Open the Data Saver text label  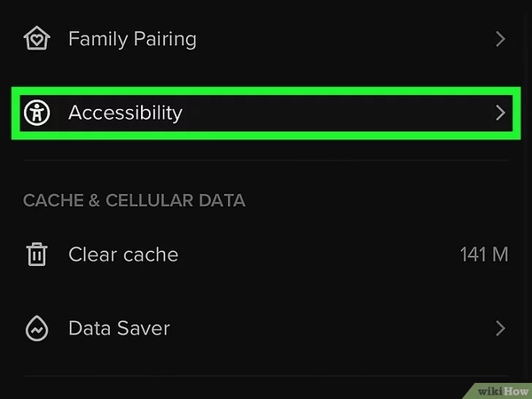[x=119, y=328]
